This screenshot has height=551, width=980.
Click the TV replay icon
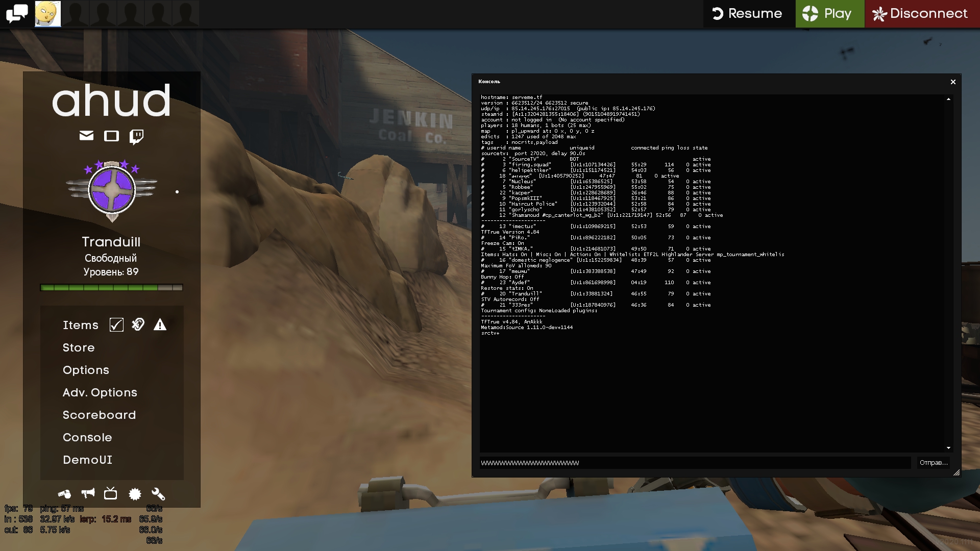(x=111, y=493)
